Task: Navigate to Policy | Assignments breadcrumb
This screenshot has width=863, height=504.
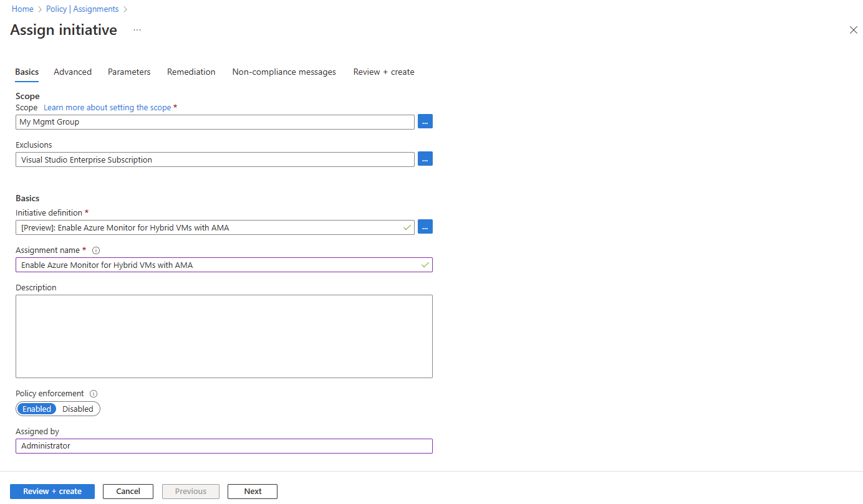Action: tap(82, 9)
